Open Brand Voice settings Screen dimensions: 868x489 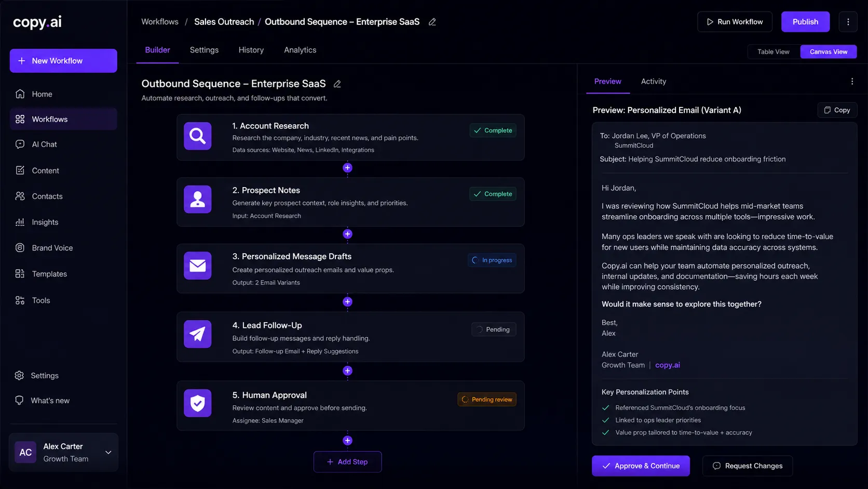tap(63, 248)
